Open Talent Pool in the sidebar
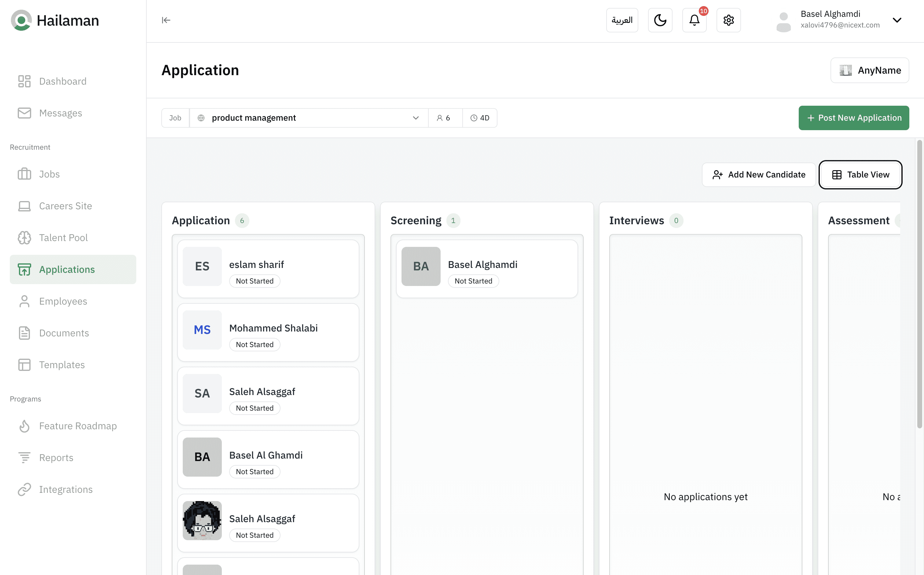Viewport: 924px width, 575px height. (63, 238)
